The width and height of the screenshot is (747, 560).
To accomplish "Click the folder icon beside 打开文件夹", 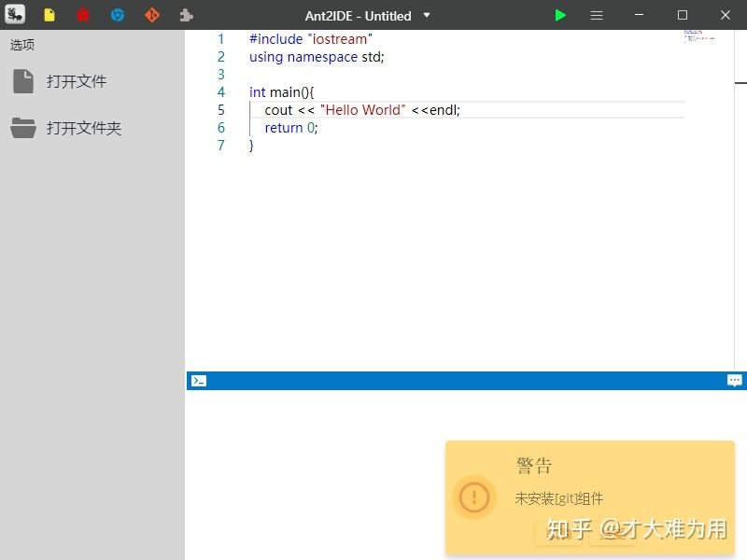I will [23, 128].
